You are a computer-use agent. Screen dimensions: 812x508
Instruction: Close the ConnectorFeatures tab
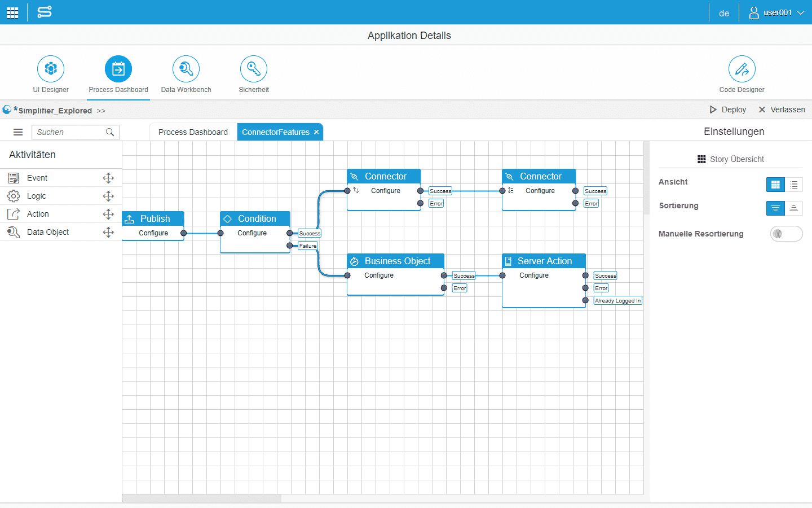(316, 132)
